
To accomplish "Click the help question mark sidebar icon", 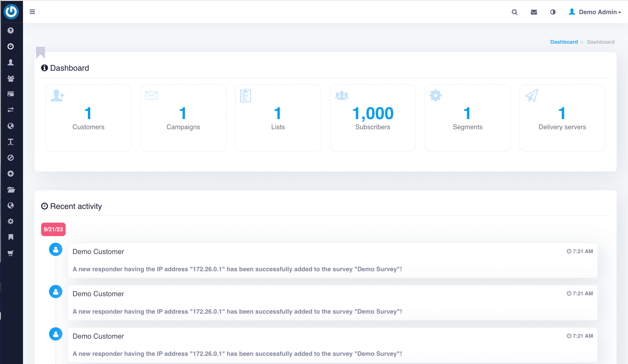I will point(10,30).
